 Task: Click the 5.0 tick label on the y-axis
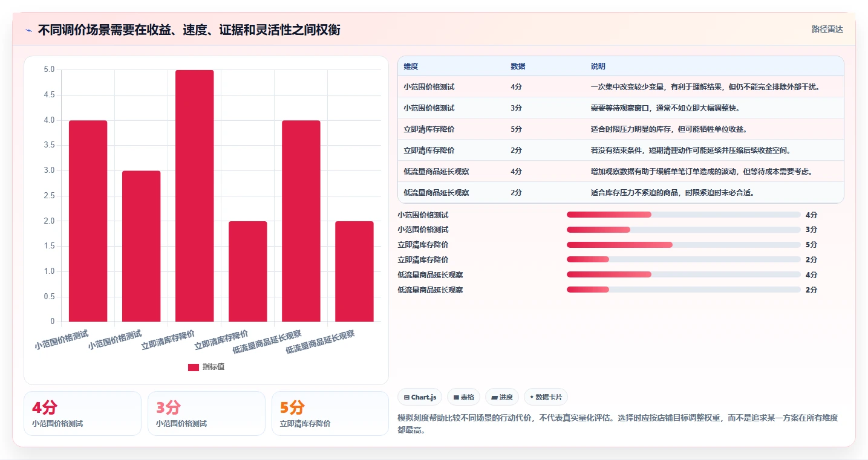[49, 70]
